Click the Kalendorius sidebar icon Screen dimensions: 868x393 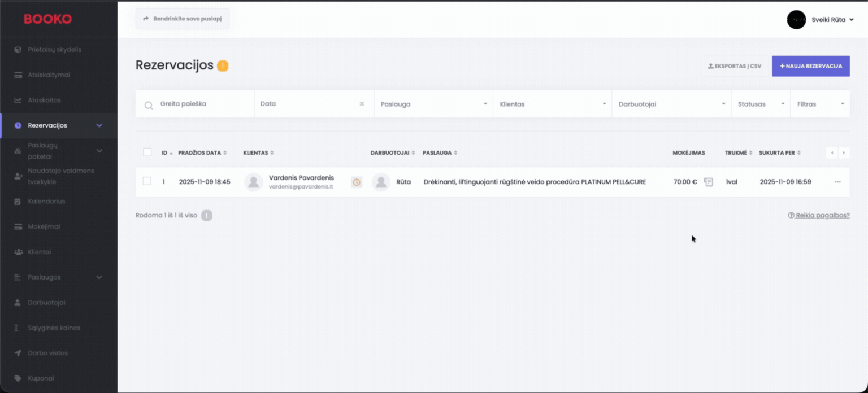point(18,202)
